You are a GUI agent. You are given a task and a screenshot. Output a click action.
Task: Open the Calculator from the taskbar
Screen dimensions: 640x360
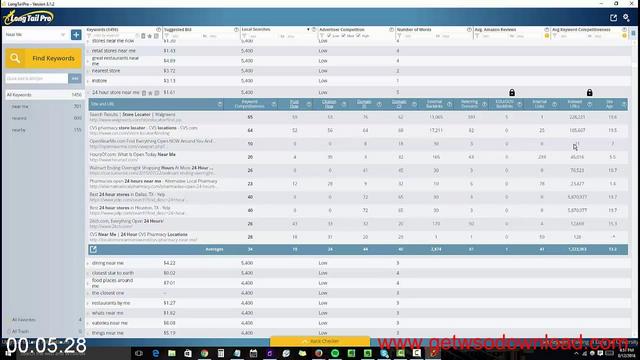[220, 353]
